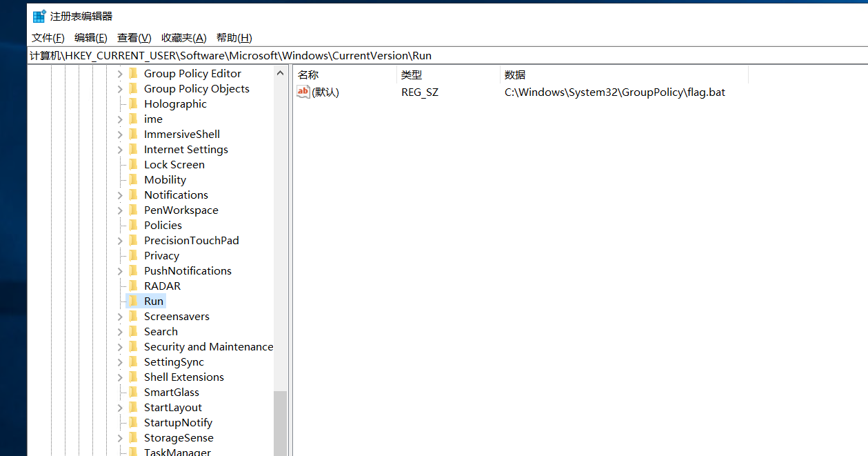Click the Run folder icon
The width and height of the screenshot is (868, 456).
(133, 301)
